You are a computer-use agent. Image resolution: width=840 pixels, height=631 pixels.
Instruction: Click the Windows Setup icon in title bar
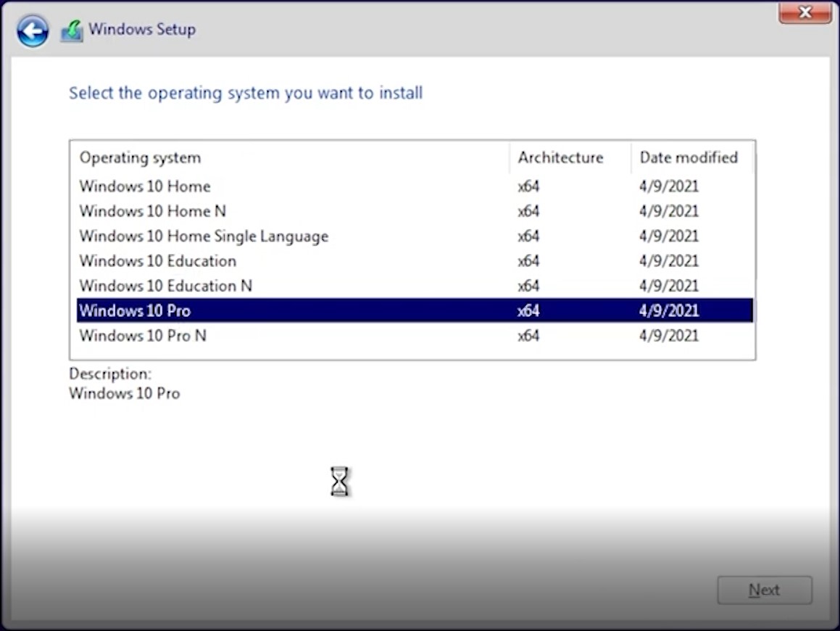72,30
